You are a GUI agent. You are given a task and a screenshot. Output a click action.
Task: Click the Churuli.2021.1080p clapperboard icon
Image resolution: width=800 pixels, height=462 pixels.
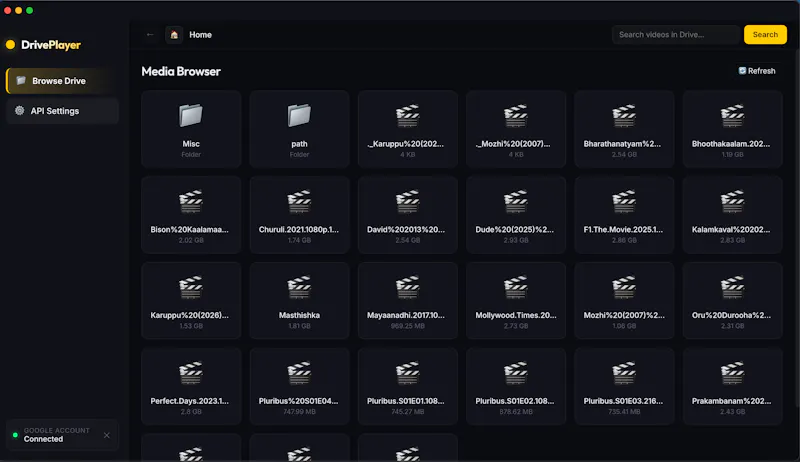pos(299,201)
